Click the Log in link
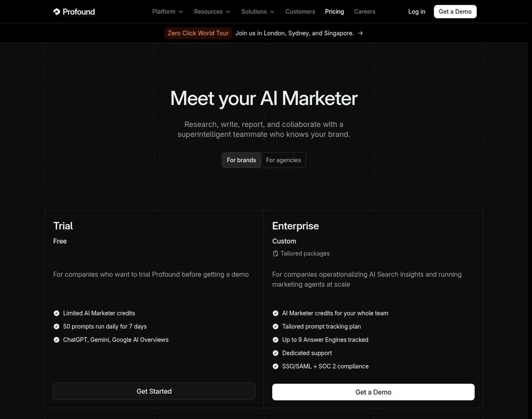The image size is (532, 419). coord(417,12)
